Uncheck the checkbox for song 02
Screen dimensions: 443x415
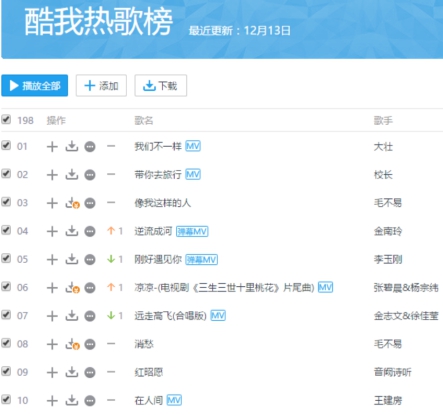(6, 174)
